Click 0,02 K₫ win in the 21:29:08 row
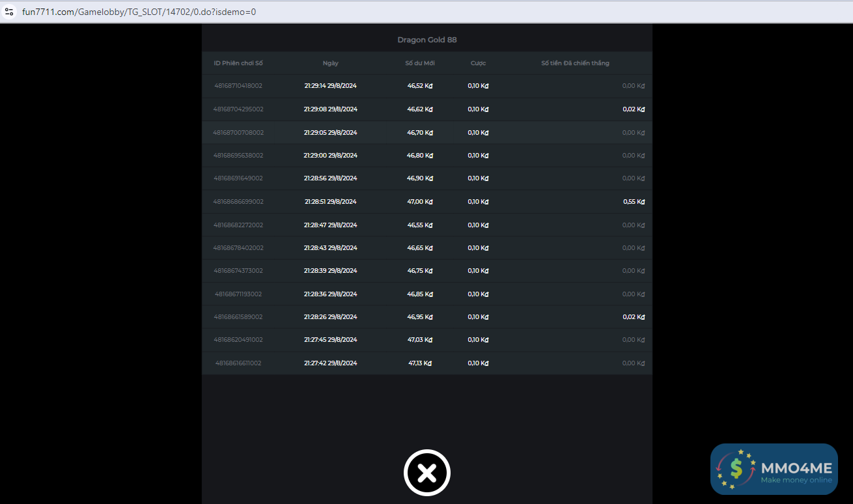This screenshot has width=853, height=504. [634, 109]
